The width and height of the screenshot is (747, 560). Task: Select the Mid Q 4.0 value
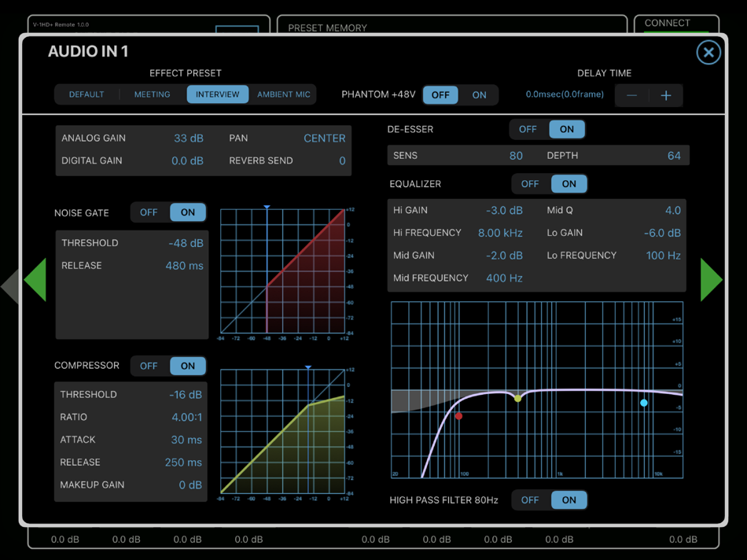coord(672,211)
